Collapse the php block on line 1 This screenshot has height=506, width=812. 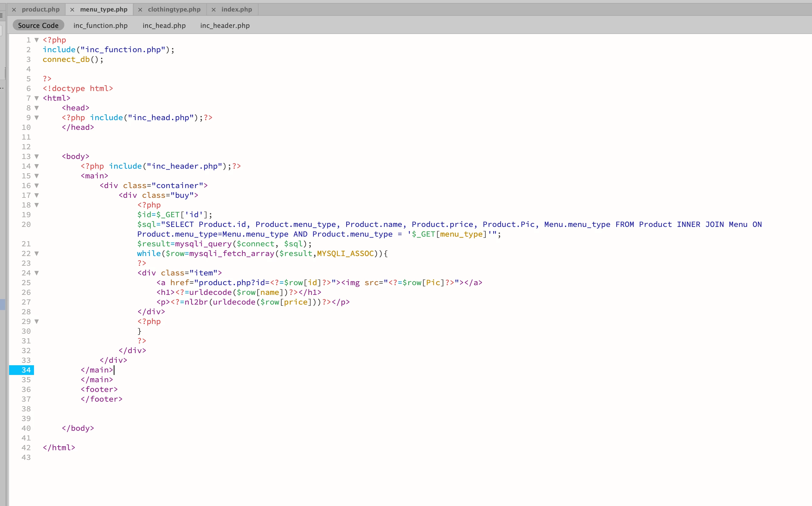point(37,40)
